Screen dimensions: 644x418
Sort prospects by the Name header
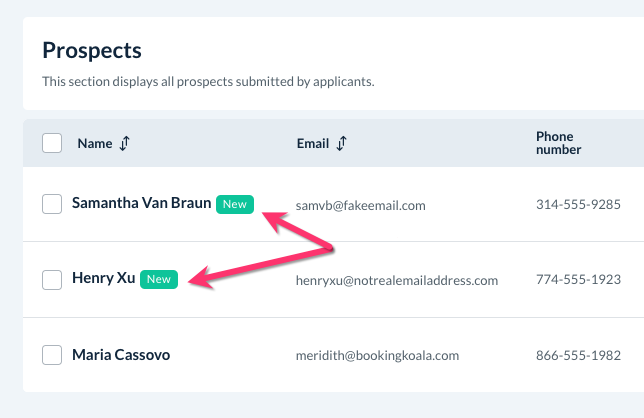tap(95, 143)
